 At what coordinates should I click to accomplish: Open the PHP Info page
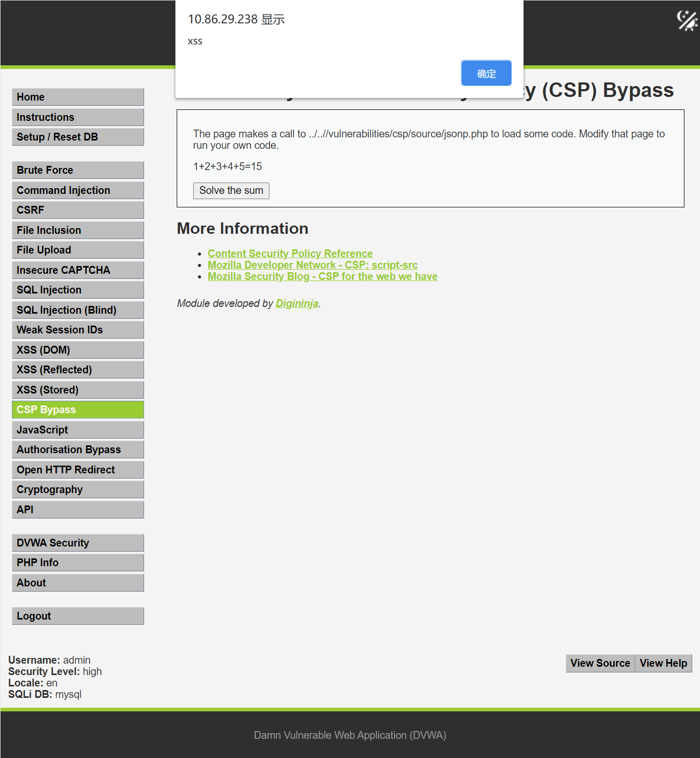tap(78, 563)
